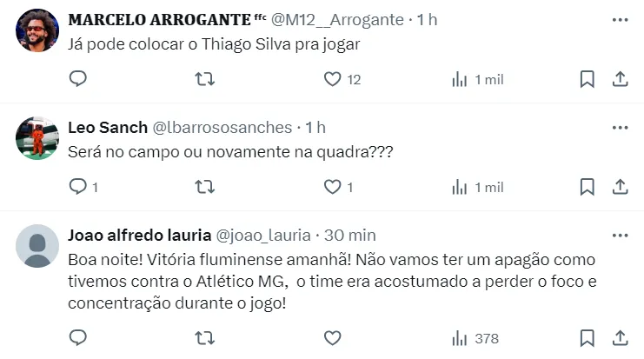Like Leo Sanch's tweet
Viewport: 644px width, 359px height.
coord(332,187)
